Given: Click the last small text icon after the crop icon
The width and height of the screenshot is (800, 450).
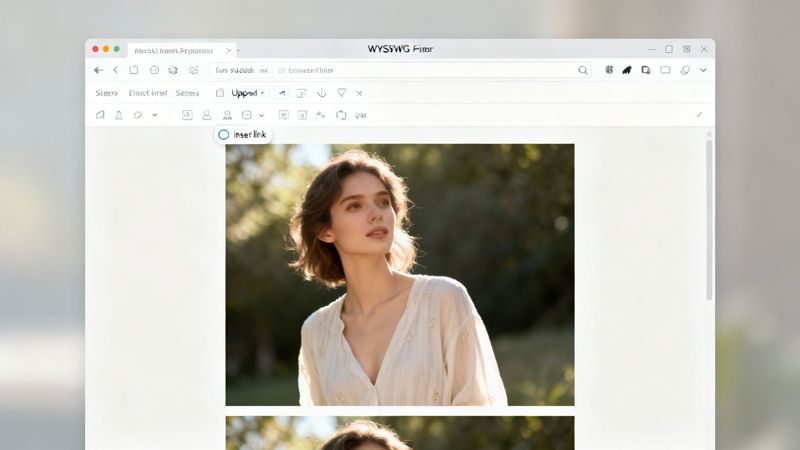Looking at the screenshot, I should click(361, 115).
